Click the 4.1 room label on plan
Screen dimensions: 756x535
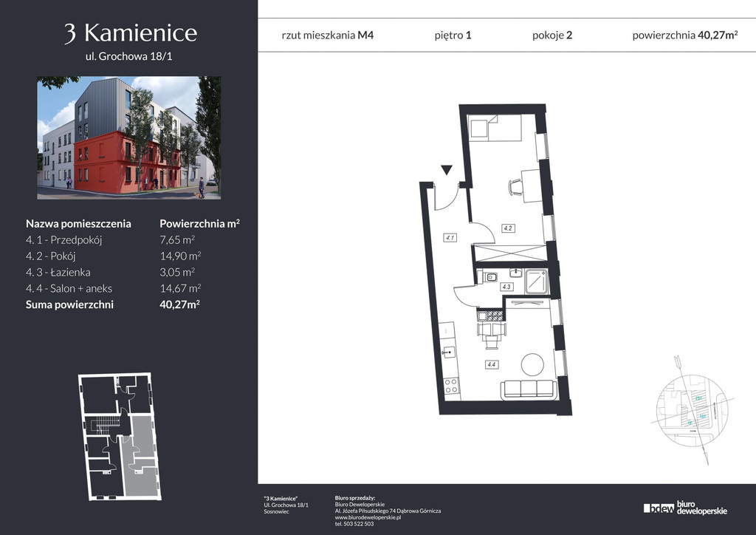tap(450, 238)
